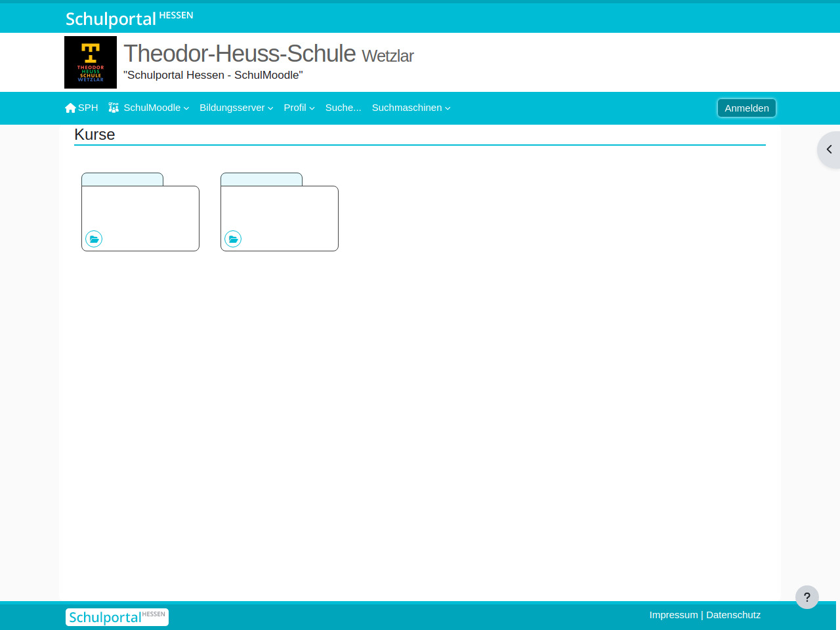Select the first course category card

[140, 213]
